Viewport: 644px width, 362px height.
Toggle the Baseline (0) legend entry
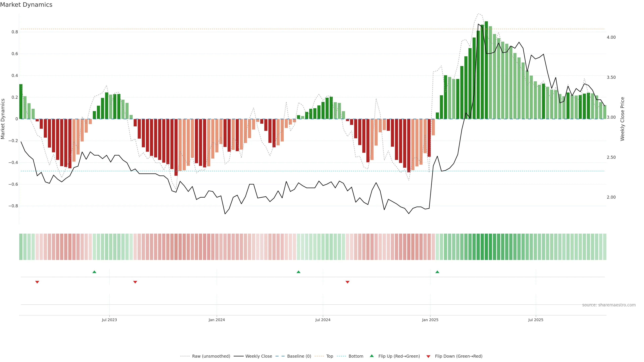coord(299,356)
